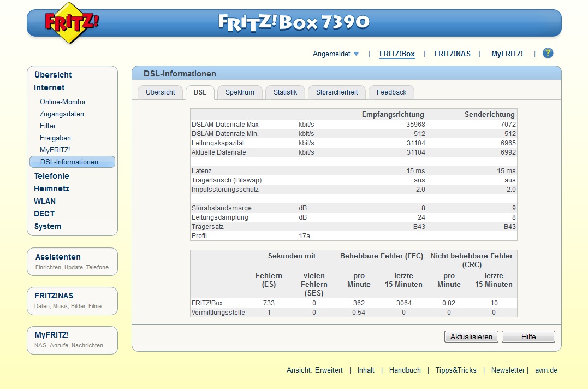
Task: Switch to the Statistik tab
Action: tap(285, 92)
